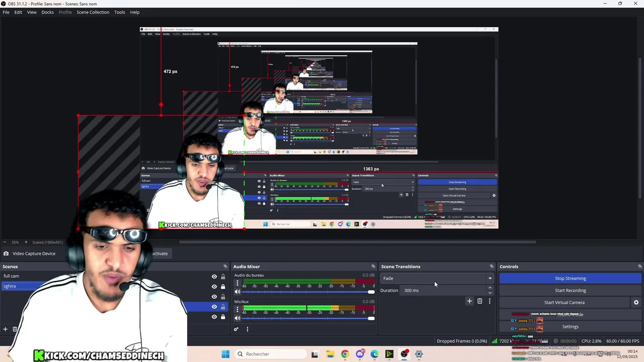Click Stop Streaming button
Image resolution: width=644 pixels, height=362 pixels.
point(570,278)
